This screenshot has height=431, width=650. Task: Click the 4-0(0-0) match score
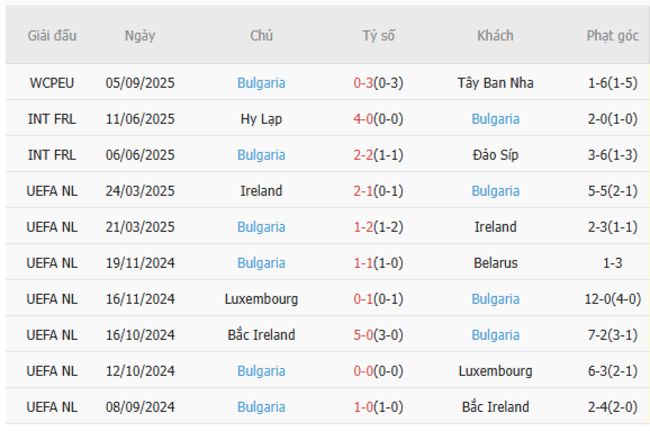[x=378, y=119]
